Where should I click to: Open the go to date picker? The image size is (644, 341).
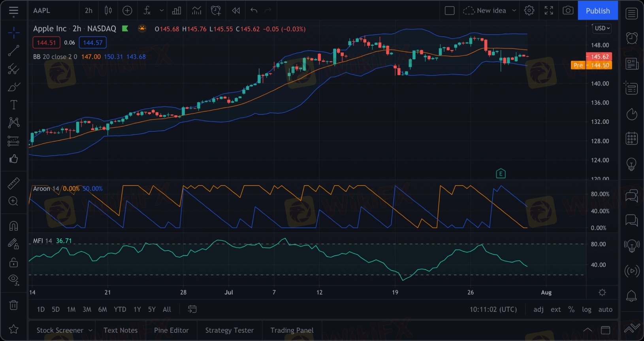[x=192, y=309]
